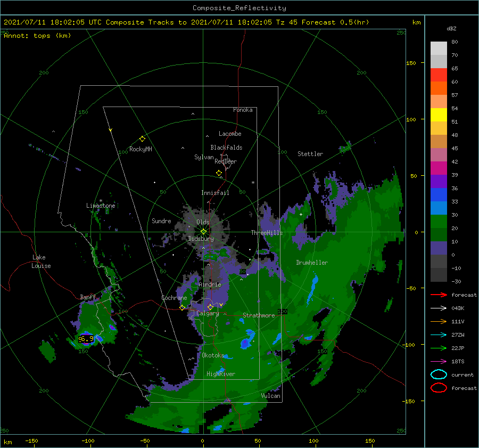Pick the slate purple 10 dBZ swatch

coord(439,248)
